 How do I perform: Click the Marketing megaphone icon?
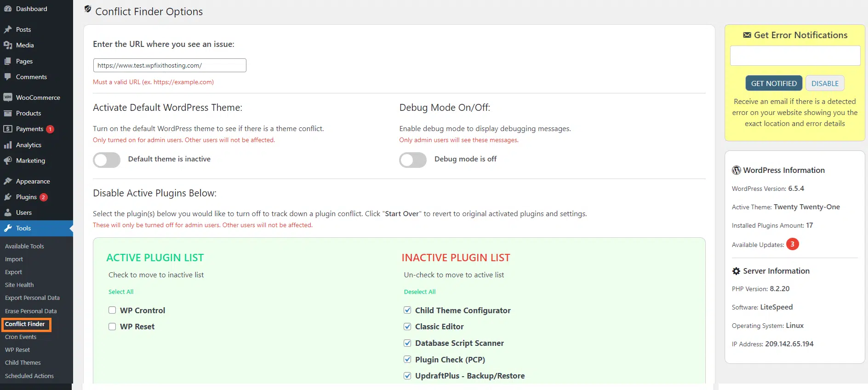click(8, 161)
